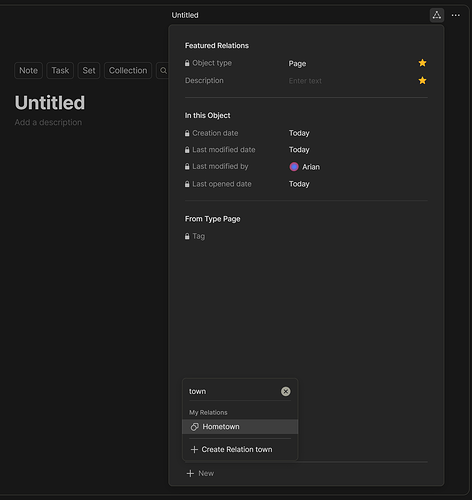Select the Tag relation row

click(x=306, y=236)
